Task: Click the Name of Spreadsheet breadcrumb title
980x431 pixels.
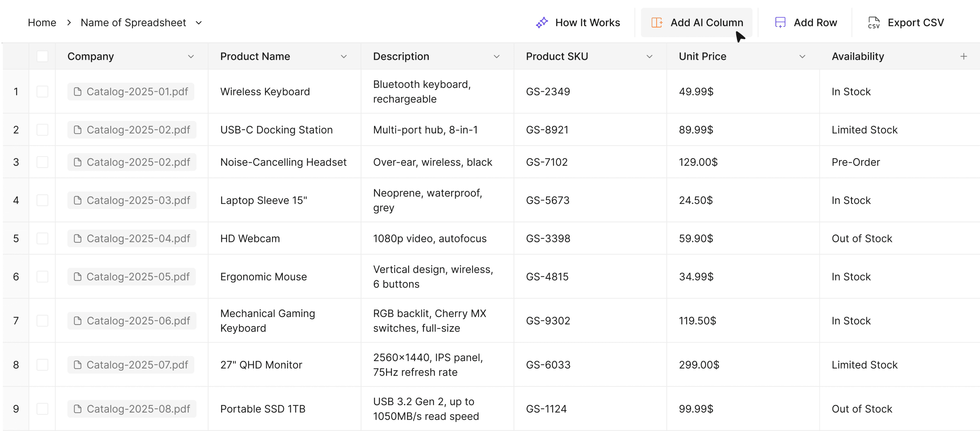Action: [x=133, y=23]
